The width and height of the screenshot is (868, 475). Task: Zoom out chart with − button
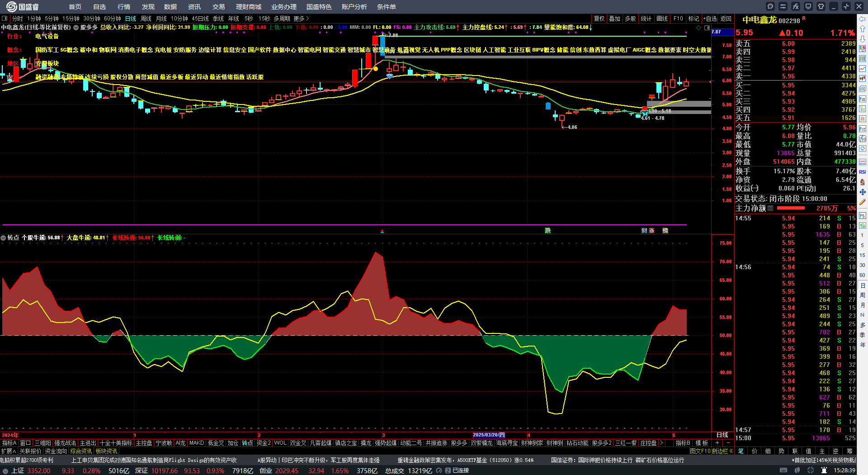(x=728, y=443)
